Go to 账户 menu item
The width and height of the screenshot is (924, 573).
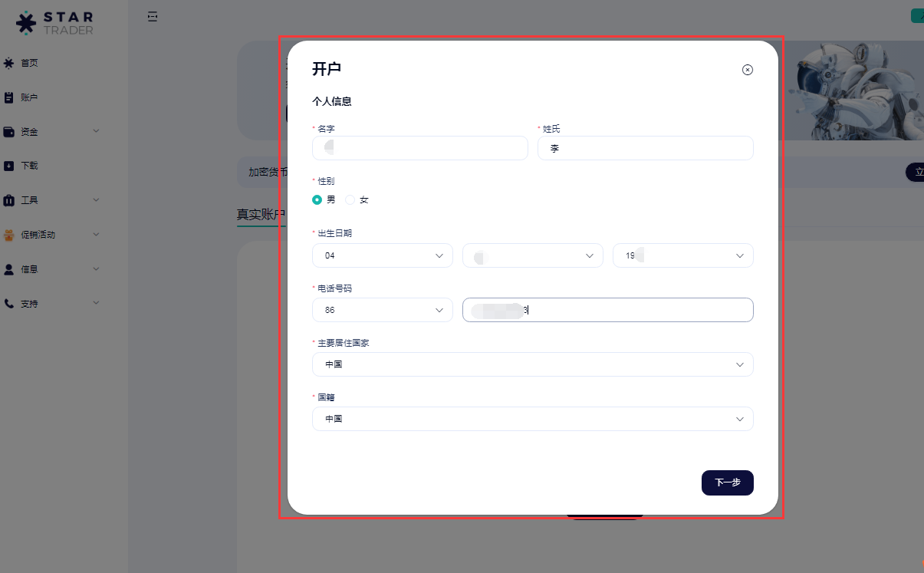coord(29,97)
